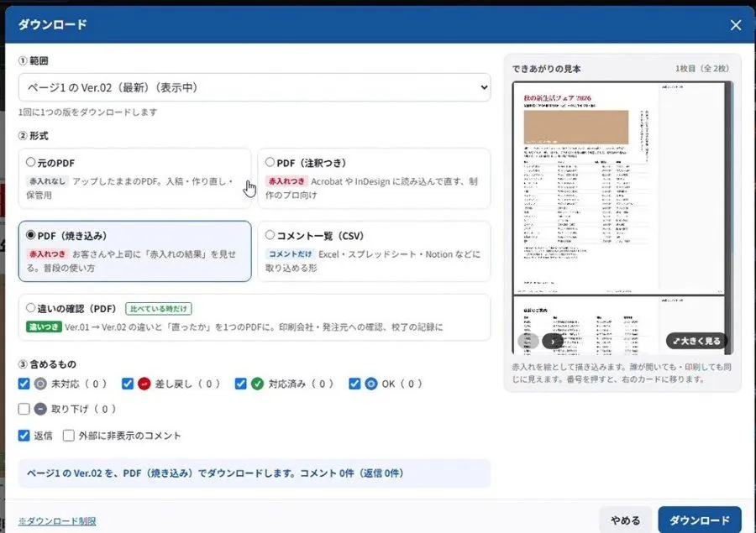The image size is (756, 533).
Task: Click the preview thumbnail of page one
Action: 618,188
